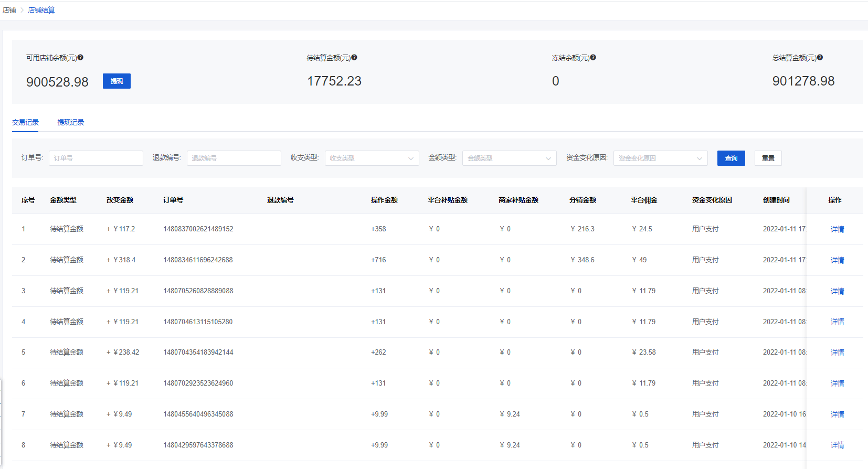Screen dimensions: 868x469
Task: Click the 改变金额 column header
Action: pyautogui.click(x=120, y=200)
